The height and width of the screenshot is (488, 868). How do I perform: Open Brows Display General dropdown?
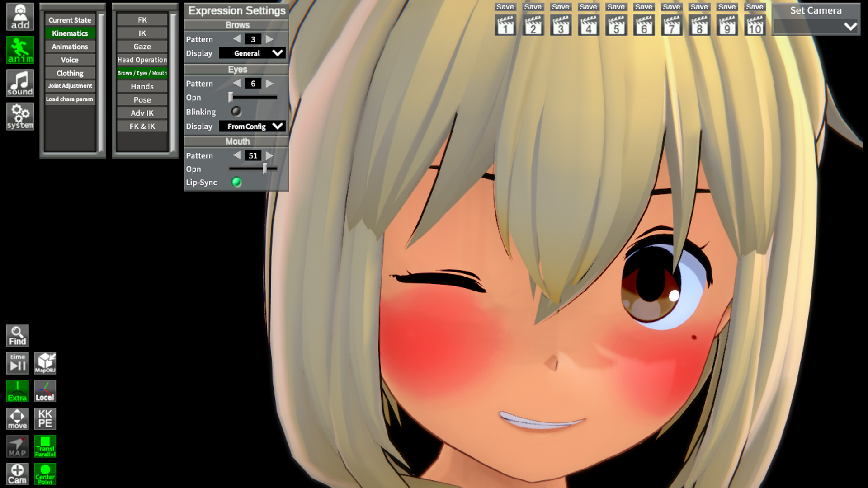tap(252, 53)
